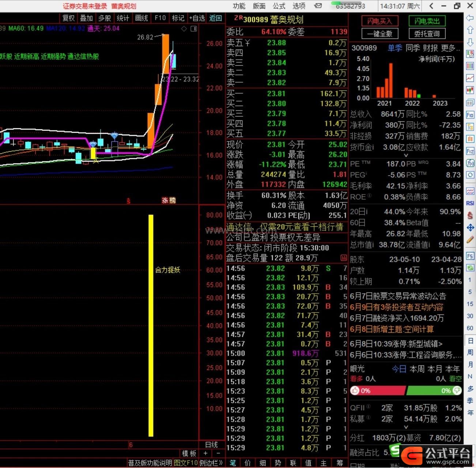
Task: Click the 画线 toolbar button
Action: point(141,18)
